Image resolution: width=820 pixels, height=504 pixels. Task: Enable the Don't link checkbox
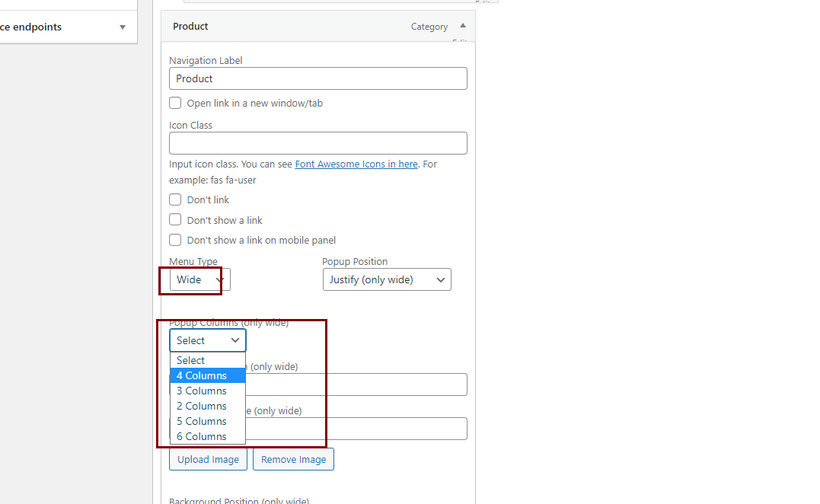click(x=175, y=199)
